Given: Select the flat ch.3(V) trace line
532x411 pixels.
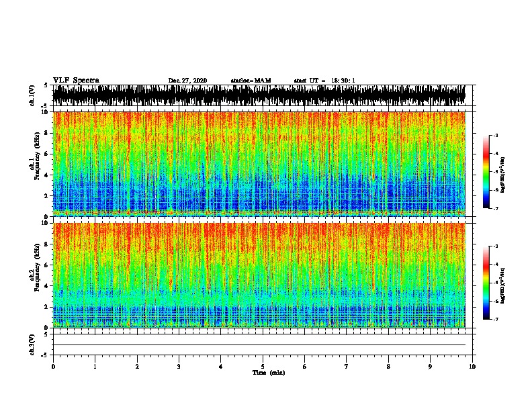Looking at the screenshot, I should pyautogui.click(x=259, y=345).
